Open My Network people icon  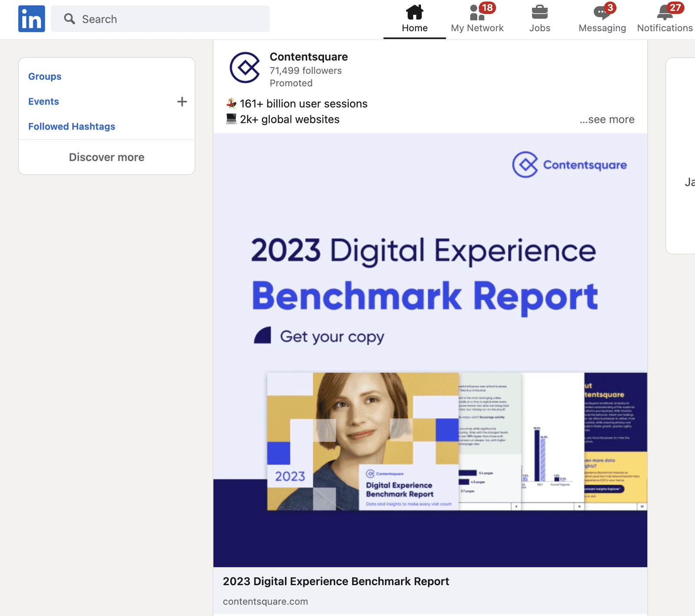tap(477, 13)
